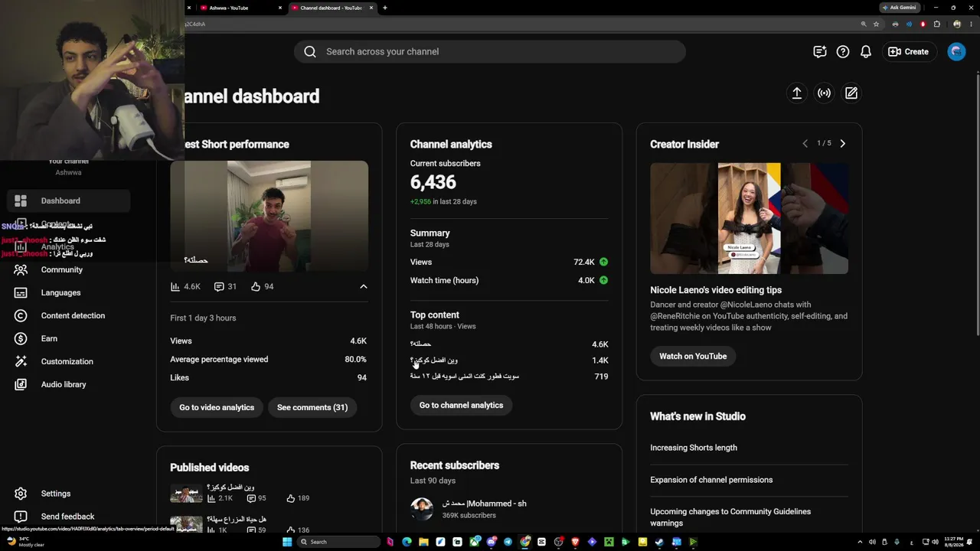Open the Mohammed - sh subscriber avatar
This screenshot has width=980, height=551.
click(x=422, y=509)
